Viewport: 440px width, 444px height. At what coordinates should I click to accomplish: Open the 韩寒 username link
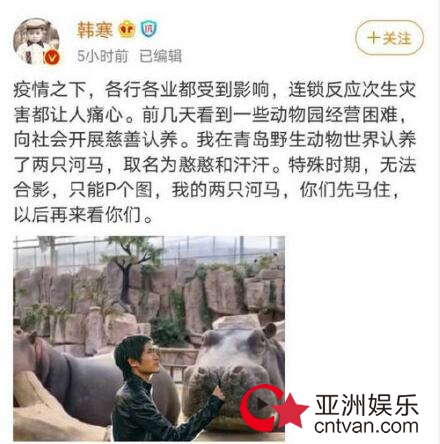point(95,30)
